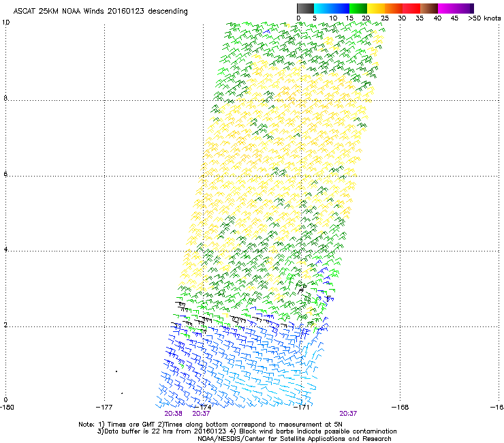This screenshot has height=443, width=504.
Task: Click the longitude '-180' axis label
Action: [7, 408]
